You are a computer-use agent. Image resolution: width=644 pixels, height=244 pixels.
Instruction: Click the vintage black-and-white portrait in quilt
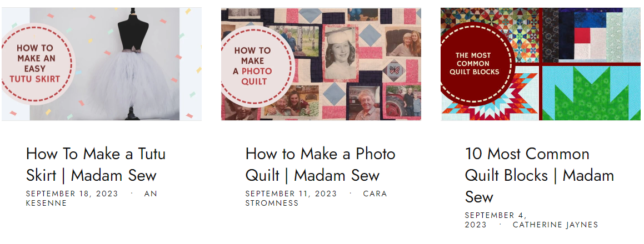point(340,54)
